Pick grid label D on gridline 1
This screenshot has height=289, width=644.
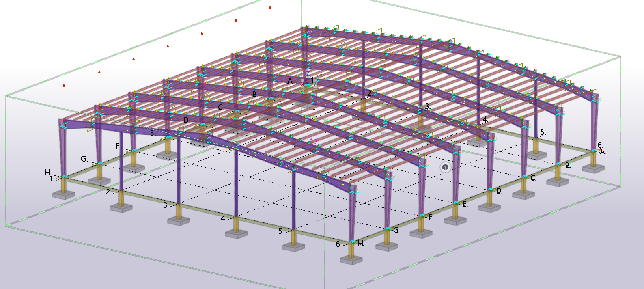186,120
